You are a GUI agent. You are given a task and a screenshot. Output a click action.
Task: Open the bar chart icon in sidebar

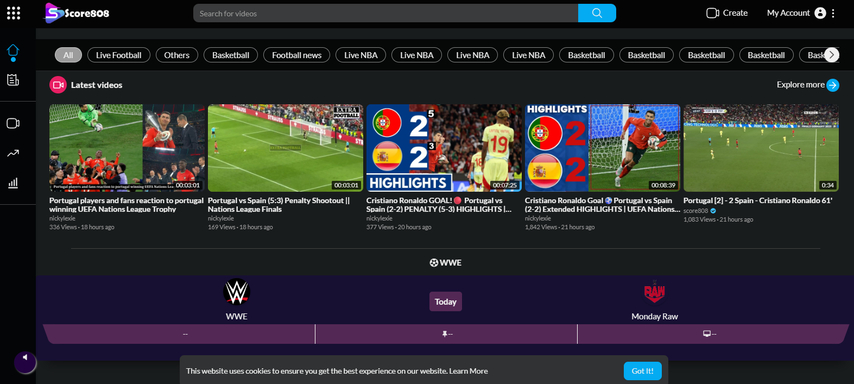13,183
